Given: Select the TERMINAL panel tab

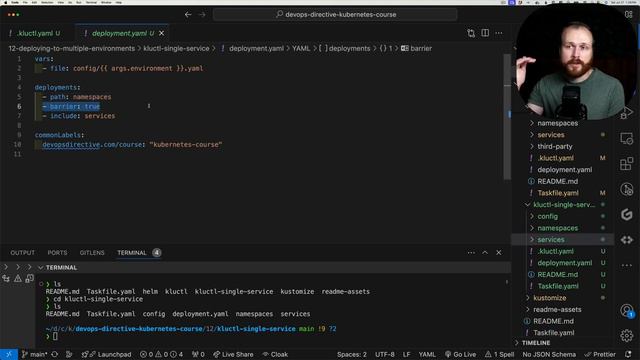Looking at the screenshot, I should tap(131, 253).
